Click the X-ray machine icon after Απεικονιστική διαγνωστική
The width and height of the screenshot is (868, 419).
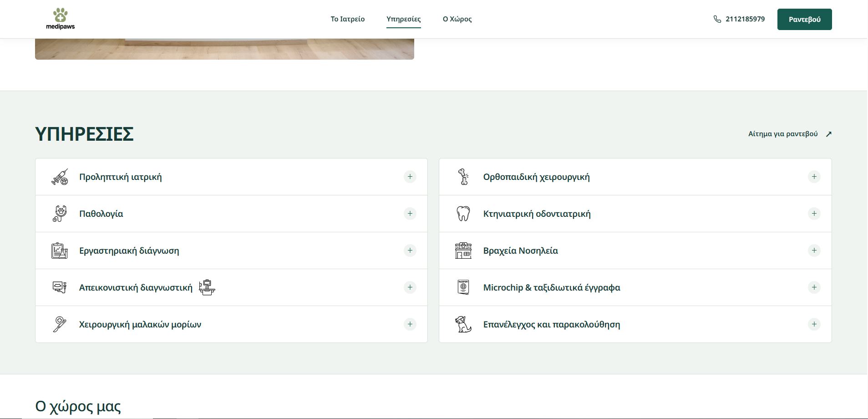(207, 287)
